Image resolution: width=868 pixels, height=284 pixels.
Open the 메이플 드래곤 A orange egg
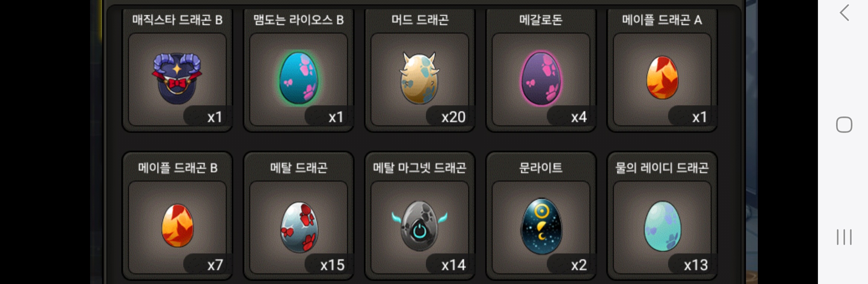662,78
